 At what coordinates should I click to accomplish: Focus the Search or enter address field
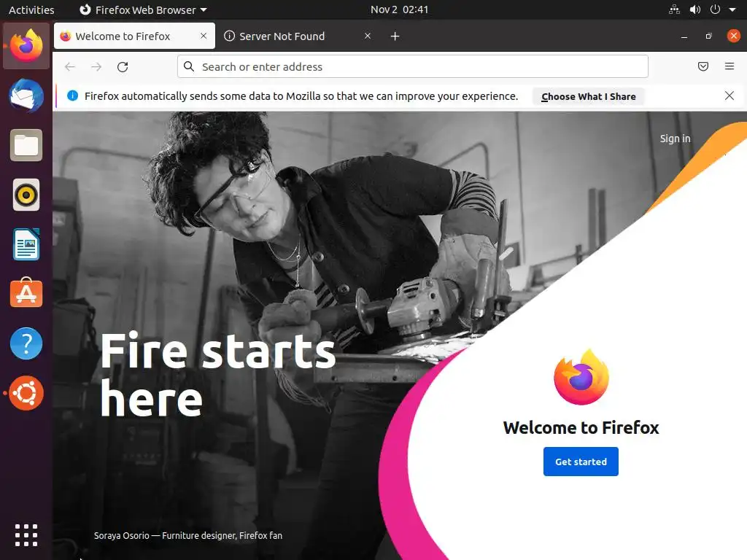click(413, 66)
